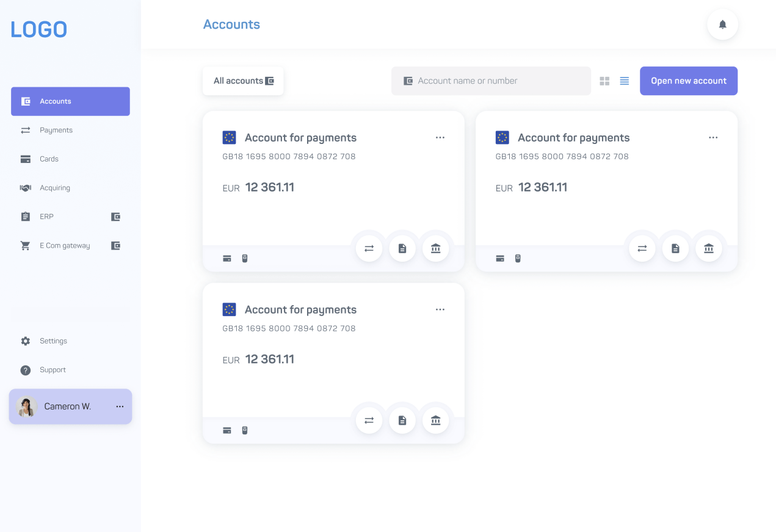Open the notifications bell
This screenshot has height=532, width=776.
722,24
